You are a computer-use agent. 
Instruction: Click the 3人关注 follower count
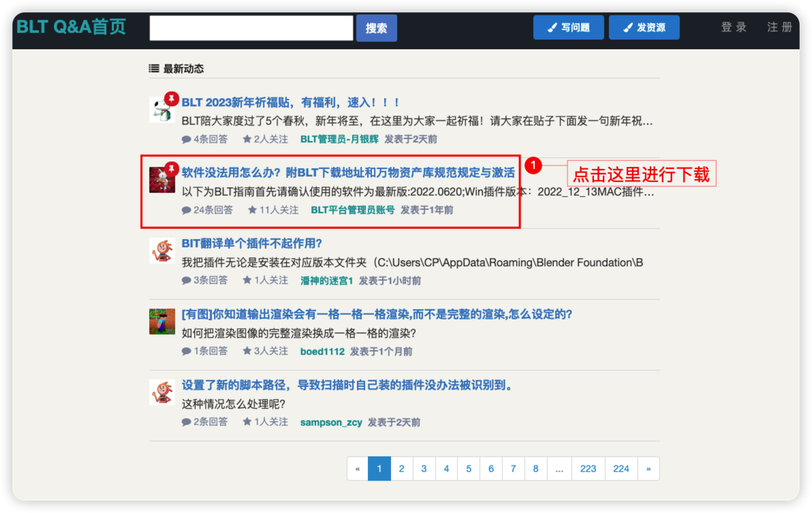coord(271,352)
